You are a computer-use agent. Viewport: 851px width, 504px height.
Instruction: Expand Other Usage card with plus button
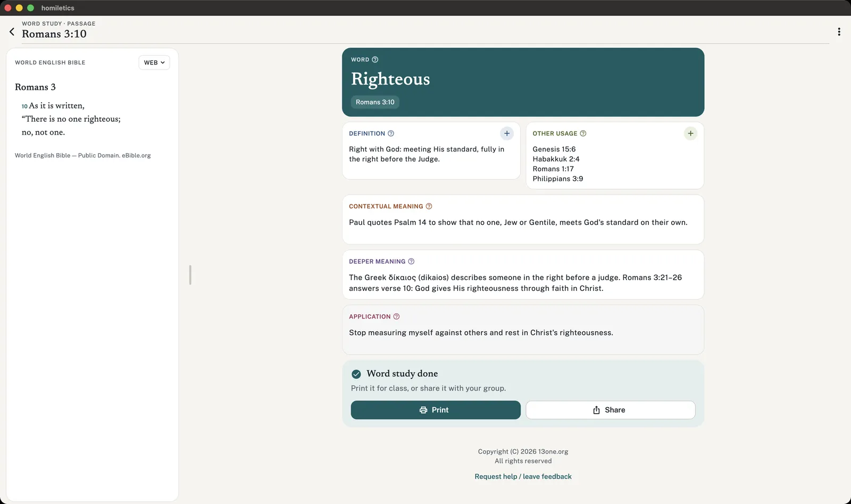pyautogui.click(x=690, y=133)
